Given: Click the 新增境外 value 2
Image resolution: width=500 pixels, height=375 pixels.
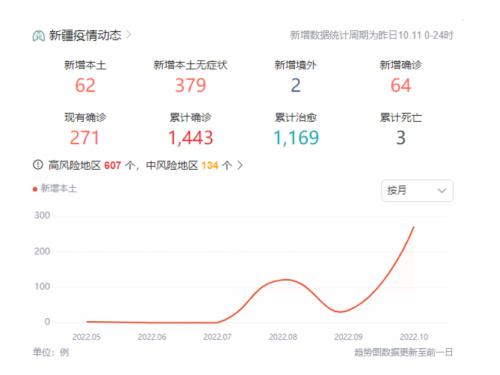Looking at the screenshot, I should click(296, 85).
